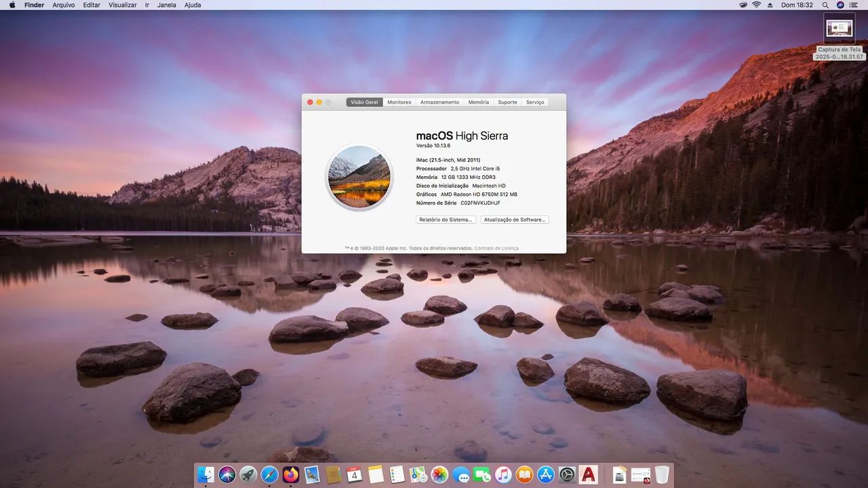This screenshot has width=868, height=488.
Task: Open iTunes in the Dock
Action: 503,474
